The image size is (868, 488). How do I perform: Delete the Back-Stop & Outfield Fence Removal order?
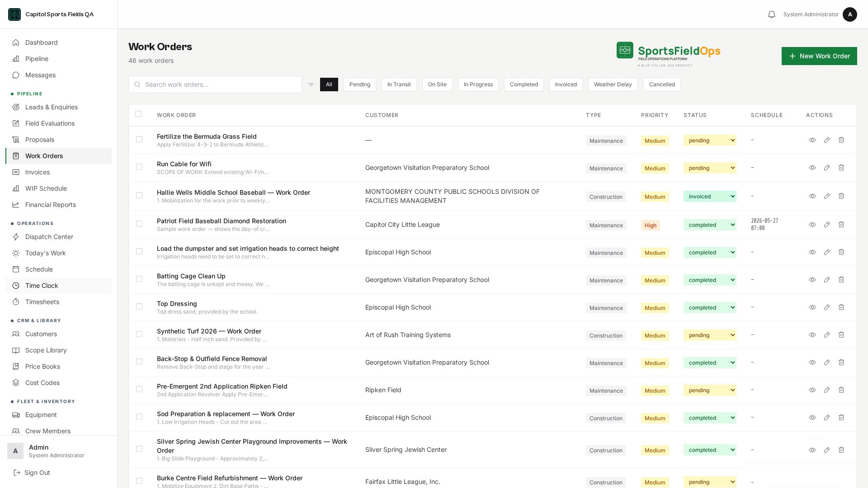[x=841, y=362]
